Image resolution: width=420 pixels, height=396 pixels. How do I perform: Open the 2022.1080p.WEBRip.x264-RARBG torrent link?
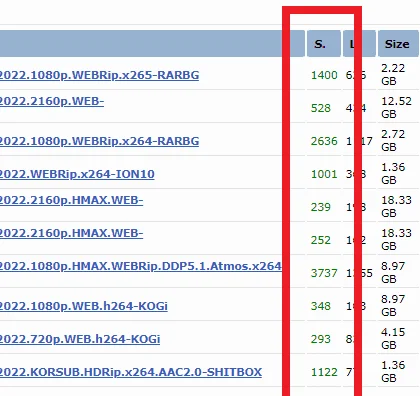(x=99, y=141)
